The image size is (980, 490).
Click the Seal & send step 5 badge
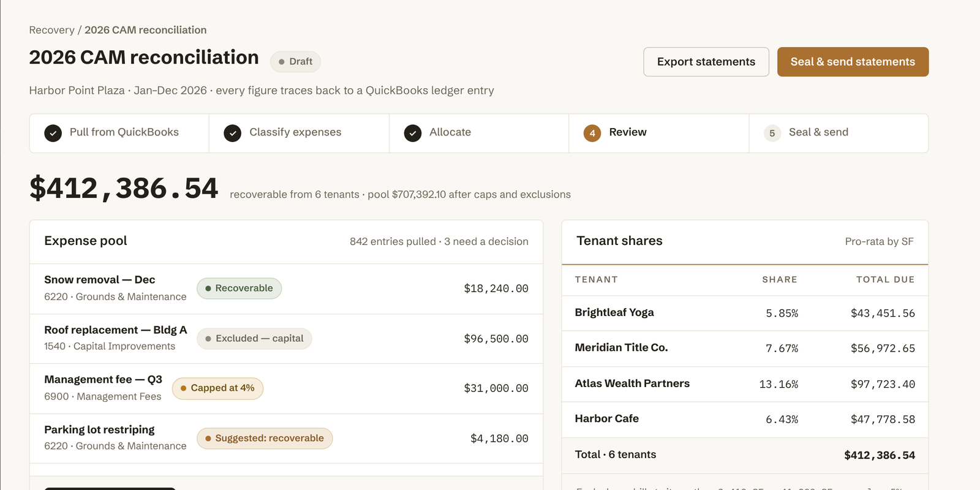coord(772,133)
